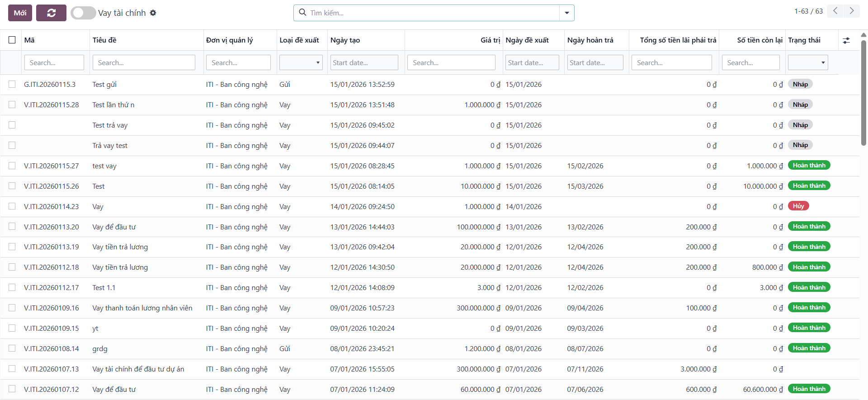Click the Nháp badge on Test gửi row

pyautogui.click(x=800, y=84)
